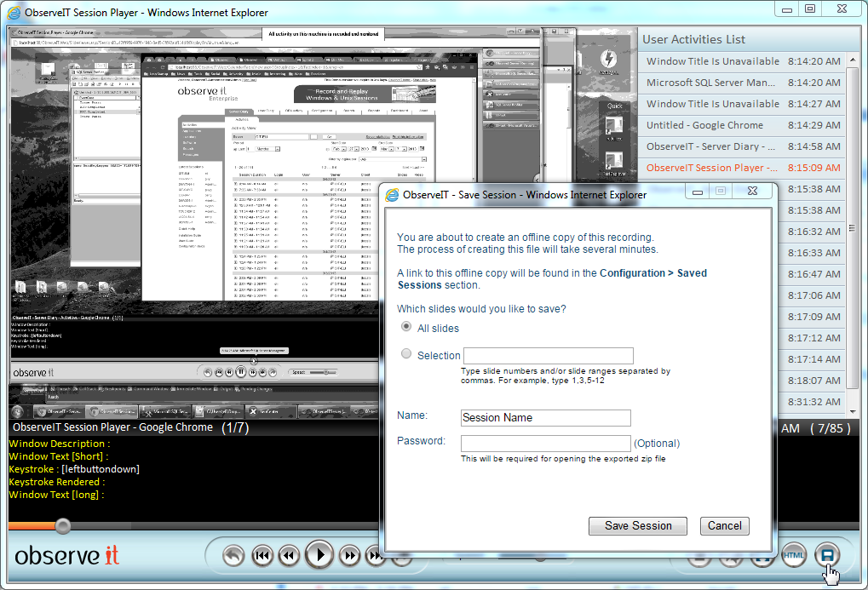This screenshot has width=868, height=590.
Task: Jump to the 8:16:47 AM activity
Action: (x=812, y=274)
